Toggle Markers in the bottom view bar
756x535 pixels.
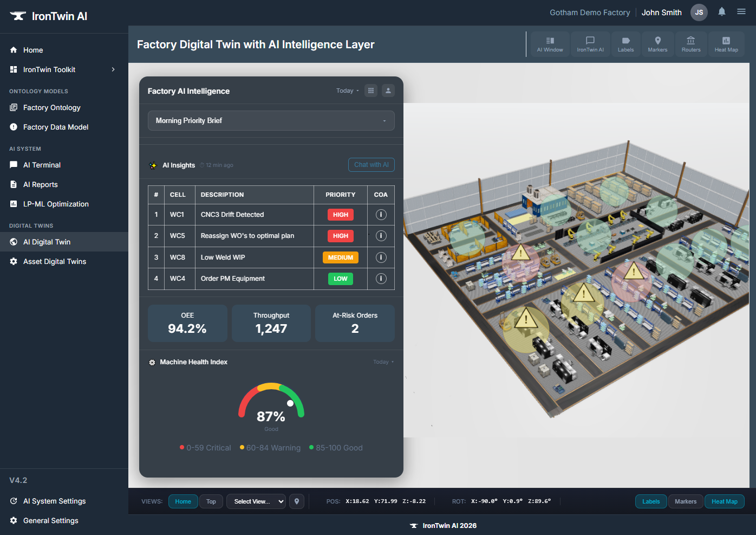pyautogui.click(x=686, y=501)
